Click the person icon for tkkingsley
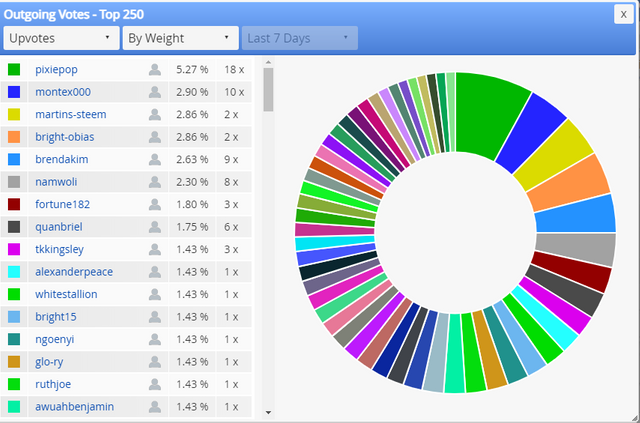Viewport: 640px width, 423px height. coord(155,249)
